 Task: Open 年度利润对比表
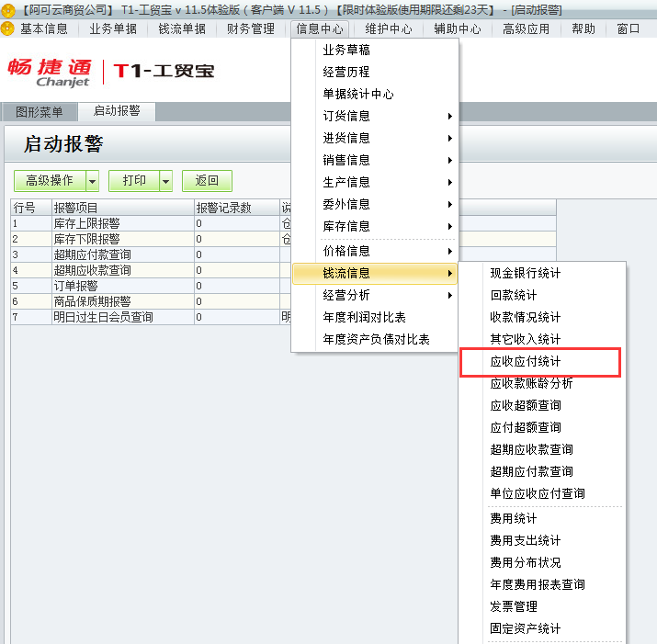tap(375, 317)
